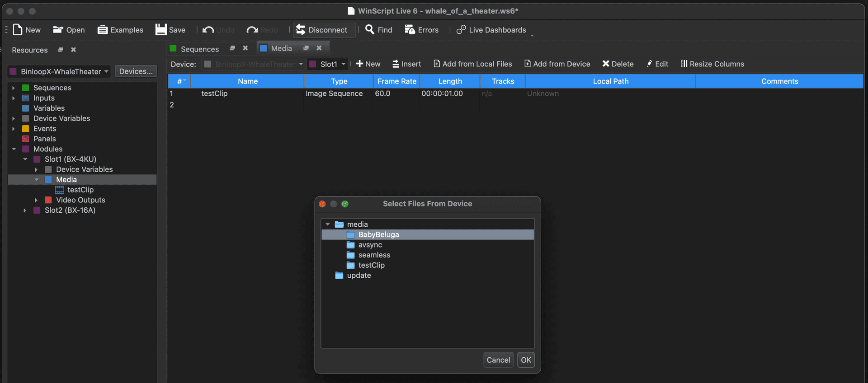Collapse the media folder in dialog
This screenshot has height=383, width=868.
(x=328, y=224)
